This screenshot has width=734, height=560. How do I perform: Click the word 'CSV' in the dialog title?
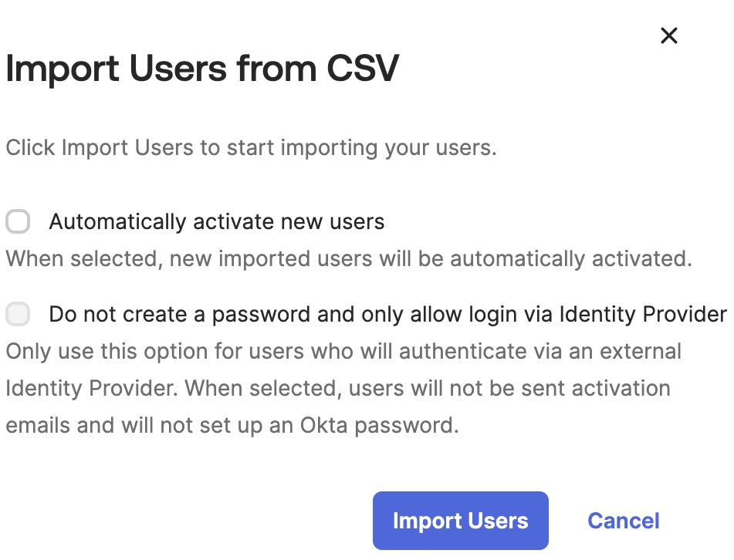[363, 69]
